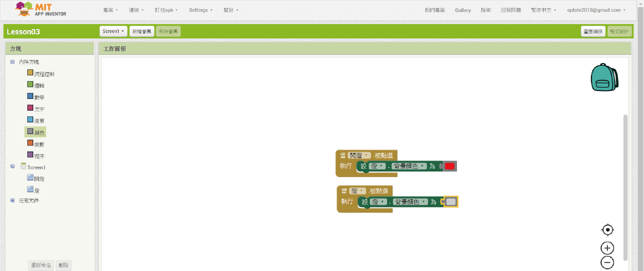Click the Lesson03 project title
The height and width of the screenshot is (271, 644).
point(23,32)
